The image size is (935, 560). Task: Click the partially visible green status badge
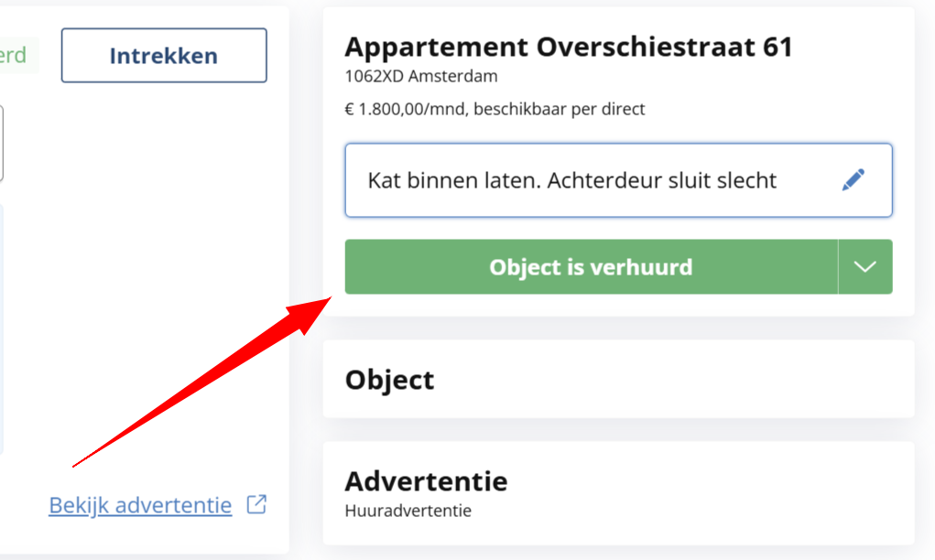(13, 56)
